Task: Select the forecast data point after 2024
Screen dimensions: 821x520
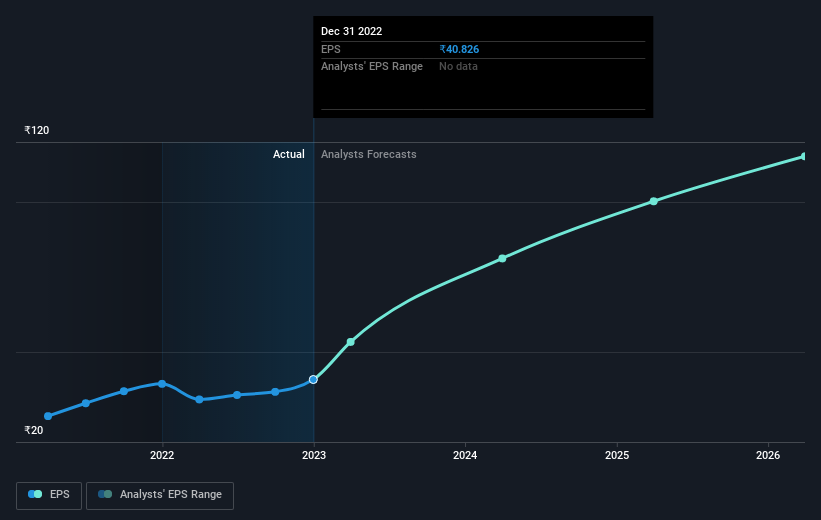Action: (502, 258)
